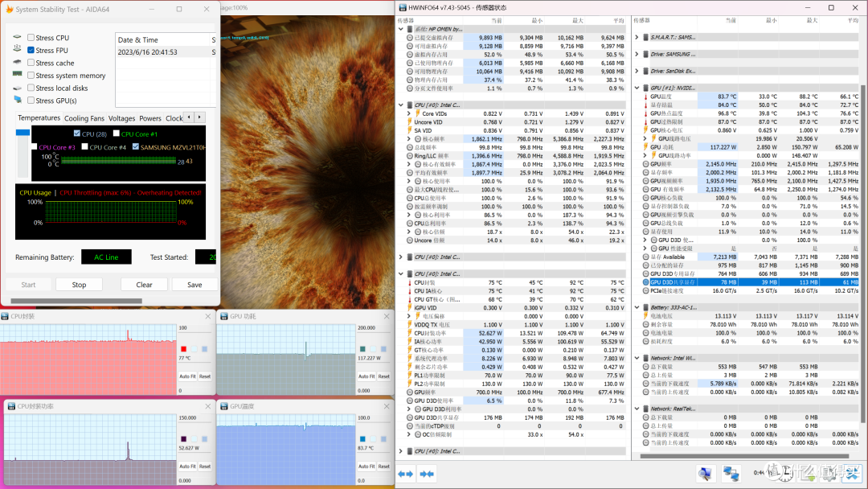Tick the Stress GPU(s) checkbox
Viewport: 868px width, 489px height.
(31, 101)
